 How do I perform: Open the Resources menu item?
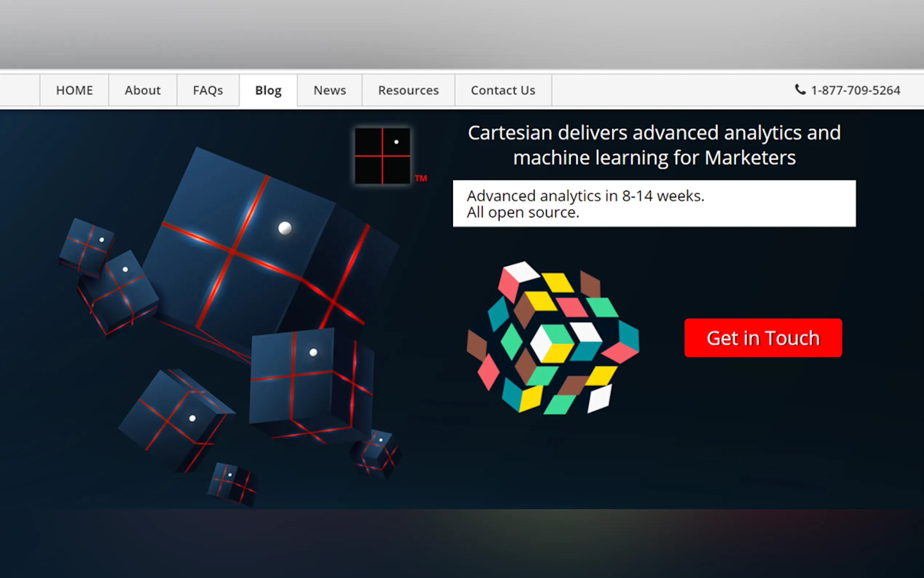[408, 90]
